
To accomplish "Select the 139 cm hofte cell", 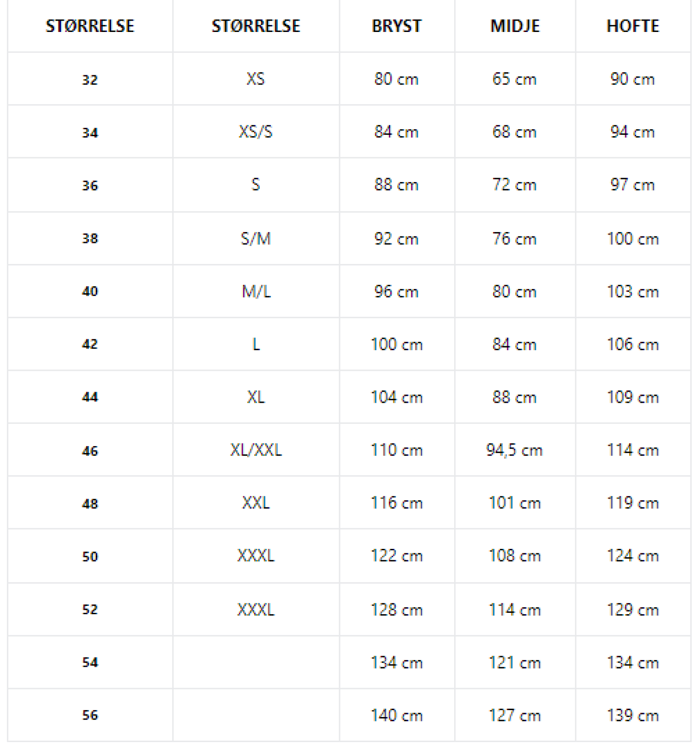I will 633,715.
